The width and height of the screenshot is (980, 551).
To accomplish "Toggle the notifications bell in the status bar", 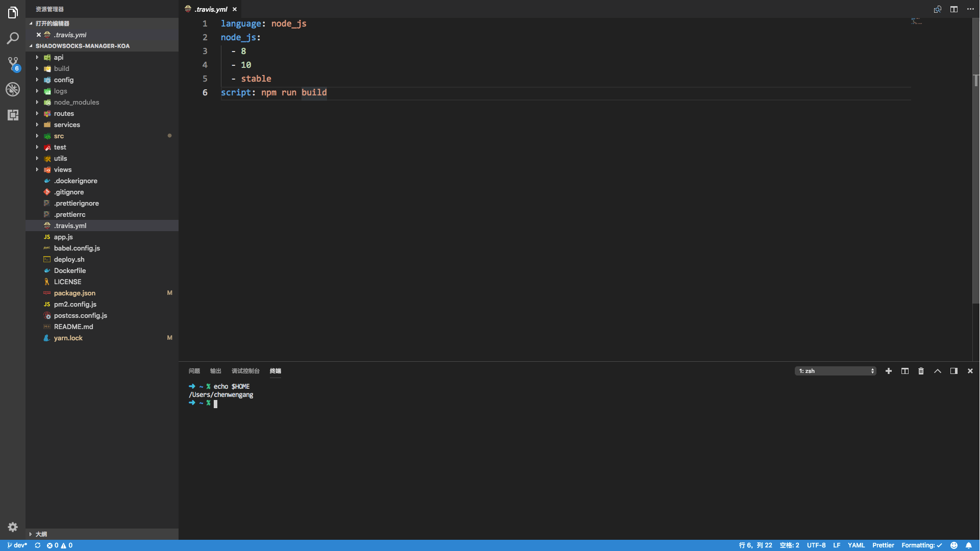I will point(969,545).
